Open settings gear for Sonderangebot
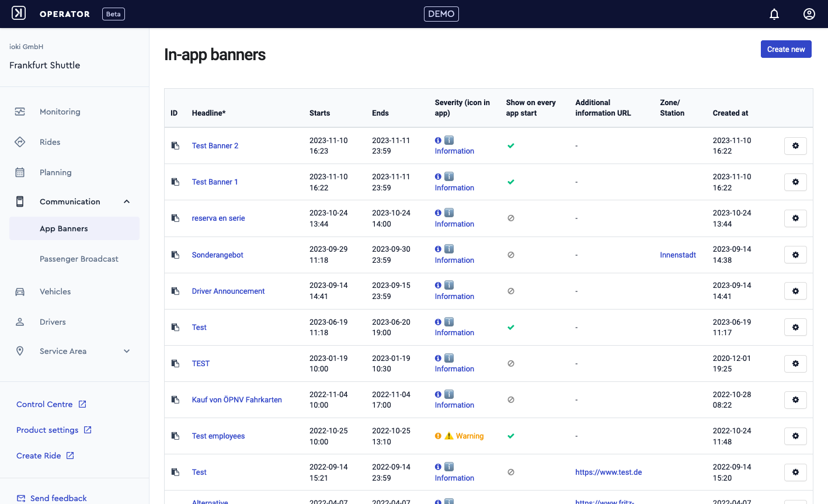Viewport: 828px width, 504px height. pos(795,255)
